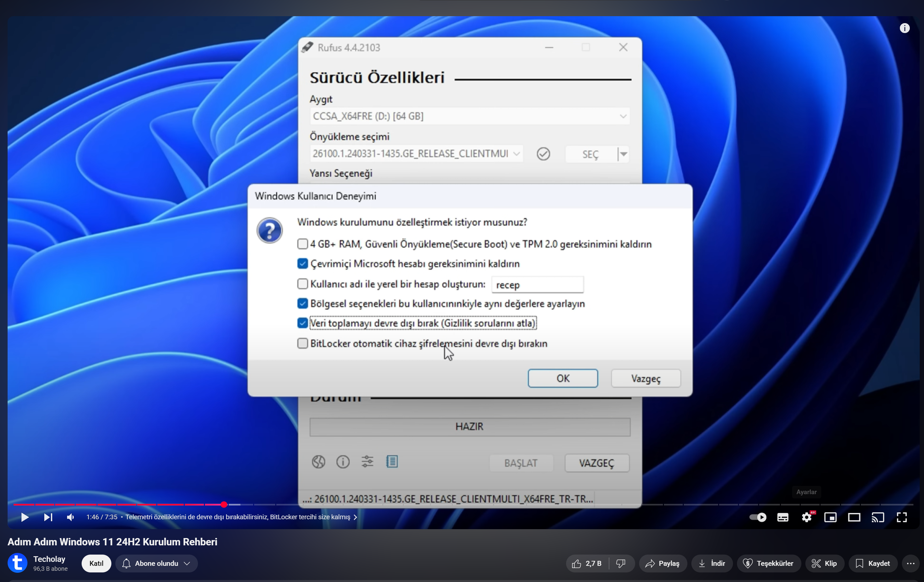Join the channel with Katıl
Screen dimensions: 924x582
96,563
